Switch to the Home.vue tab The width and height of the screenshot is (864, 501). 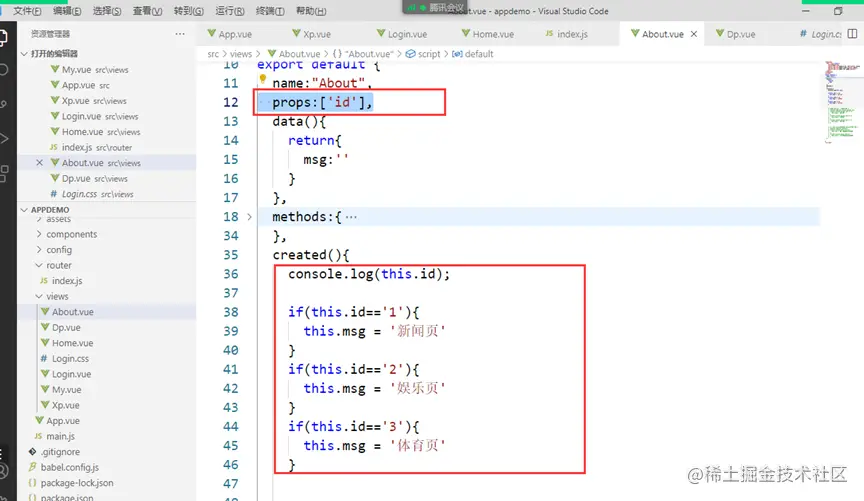tap(487, 34)
